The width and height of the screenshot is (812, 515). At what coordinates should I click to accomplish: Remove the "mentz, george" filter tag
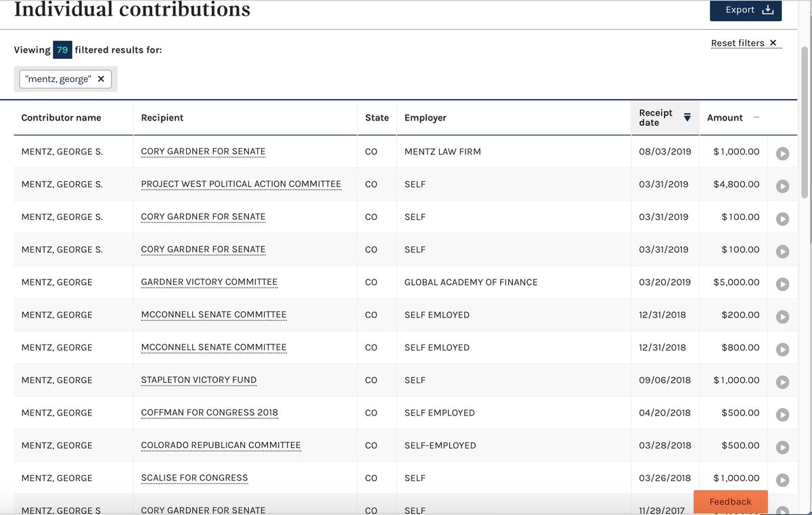pyautogui.click(x=101, y=79)
